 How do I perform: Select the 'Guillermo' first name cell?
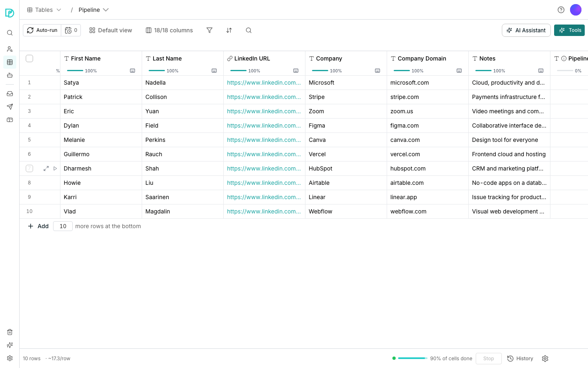click(x=101, y=154)
